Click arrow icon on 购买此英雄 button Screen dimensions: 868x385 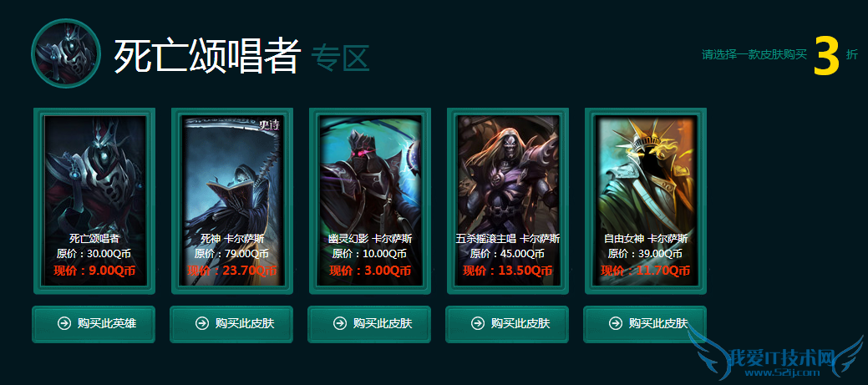click(x=63, y=323)
